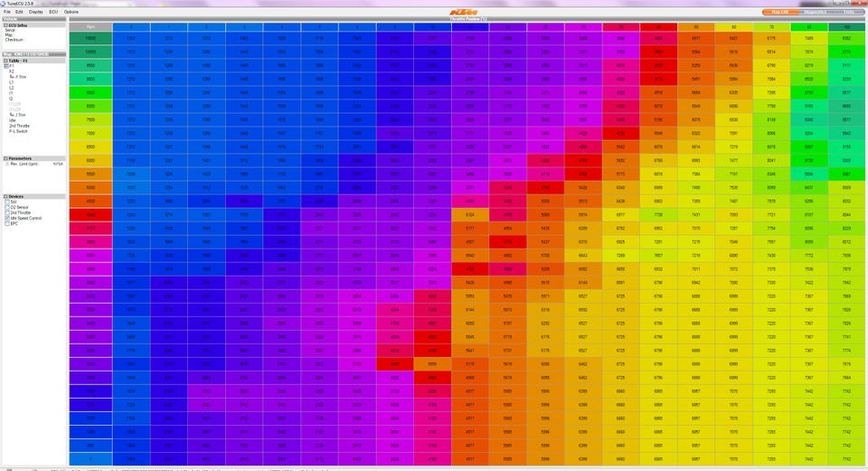This screenshot has height=471, width=868.
Task: Collapse the Table - F1 tree section
Action: click(x=5, y=61)
